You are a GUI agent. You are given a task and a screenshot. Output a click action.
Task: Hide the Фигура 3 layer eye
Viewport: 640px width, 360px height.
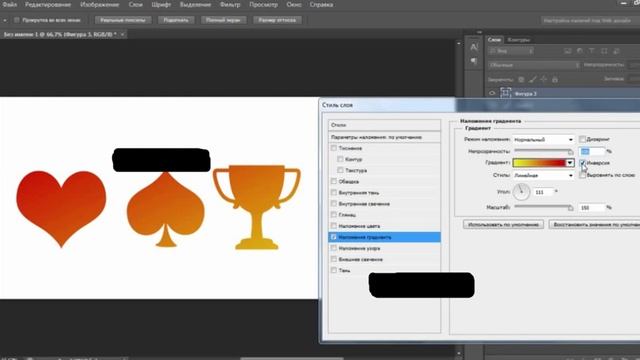492,93
